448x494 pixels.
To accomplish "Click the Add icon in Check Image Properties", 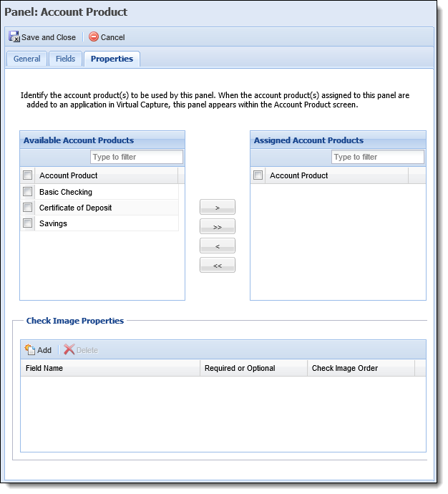I will (30, 349).
